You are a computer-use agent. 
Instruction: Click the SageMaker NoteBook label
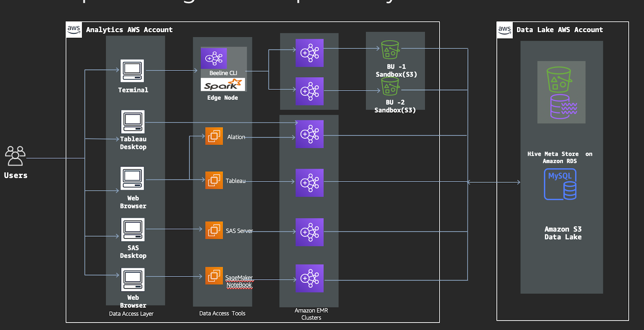239,281
